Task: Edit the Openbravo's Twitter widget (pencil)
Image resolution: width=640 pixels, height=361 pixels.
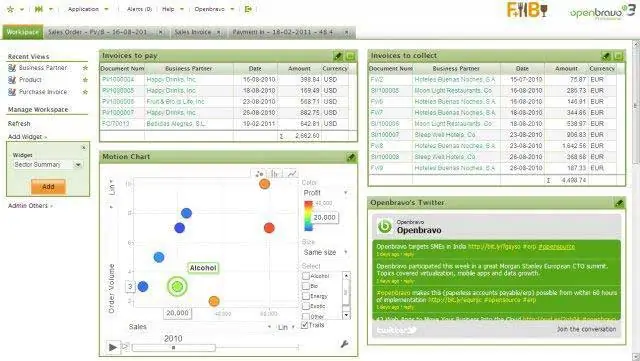Action: click(619, 203)
